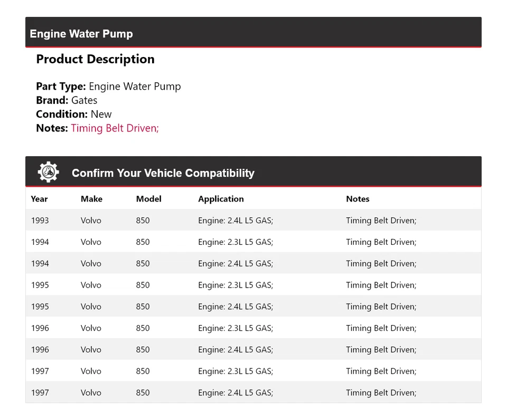Viewport: 507px width, 420px height.
Task: Click the Condition: New line
Action: pyautogui.click(x=74, y=114)
